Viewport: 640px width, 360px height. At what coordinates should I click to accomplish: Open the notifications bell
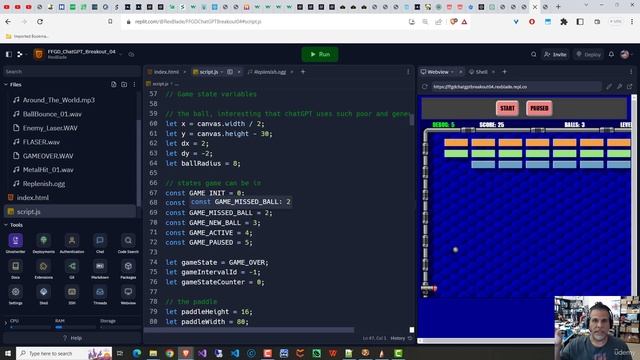click(611, 54)
